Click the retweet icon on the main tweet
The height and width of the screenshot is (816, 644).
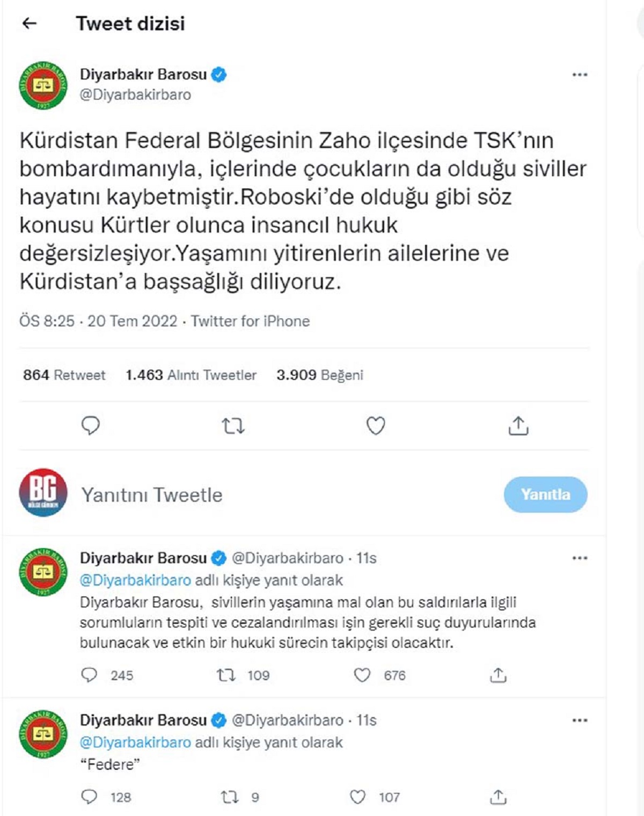click(233, 427)
